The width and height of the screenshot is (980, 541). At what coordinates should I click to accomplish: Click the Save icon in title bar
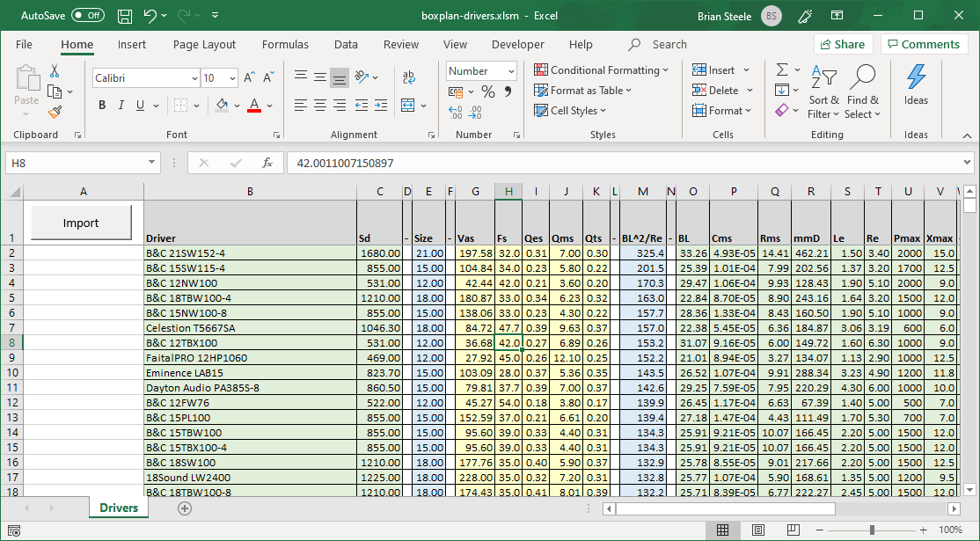click(125, 16)
